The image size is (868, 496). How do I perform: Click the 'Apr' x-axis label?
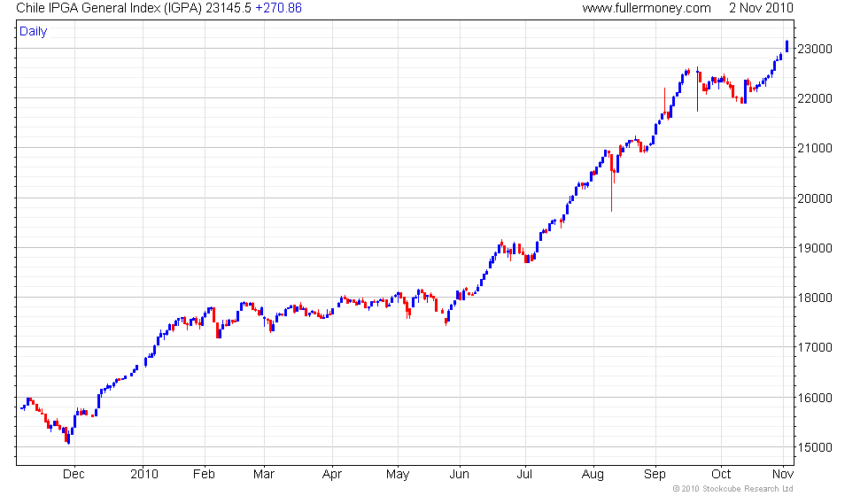(x=331, y=475)
